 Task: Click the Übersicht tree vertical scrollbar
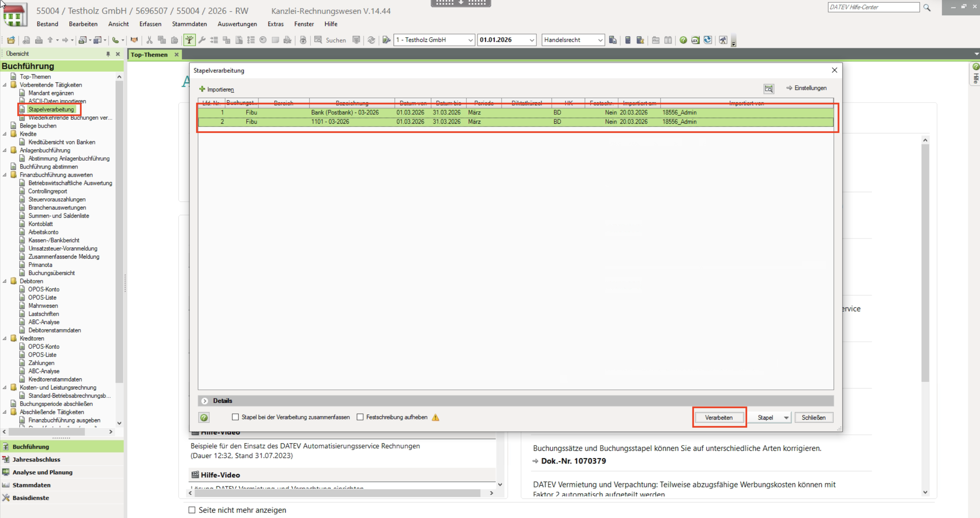click(119, 231)
